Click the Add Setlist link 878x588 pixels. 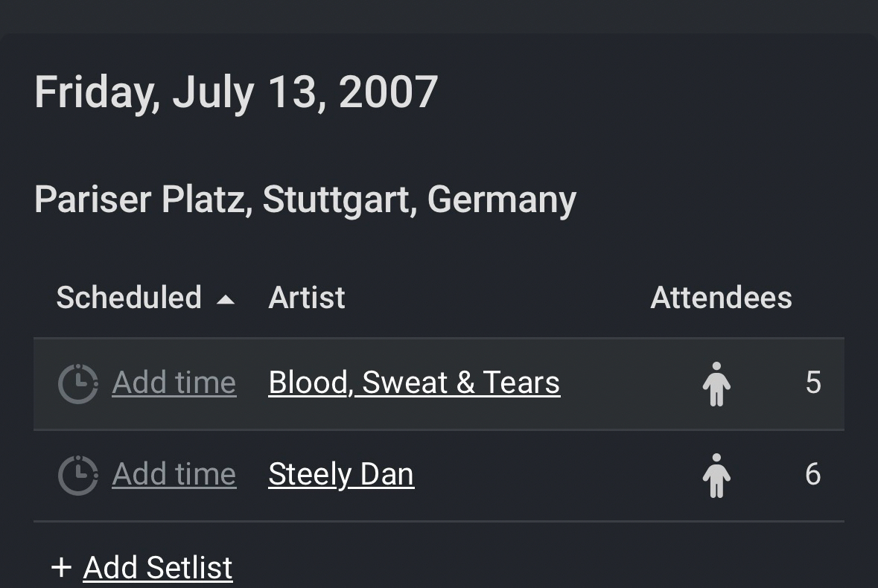tap(158, 568)
